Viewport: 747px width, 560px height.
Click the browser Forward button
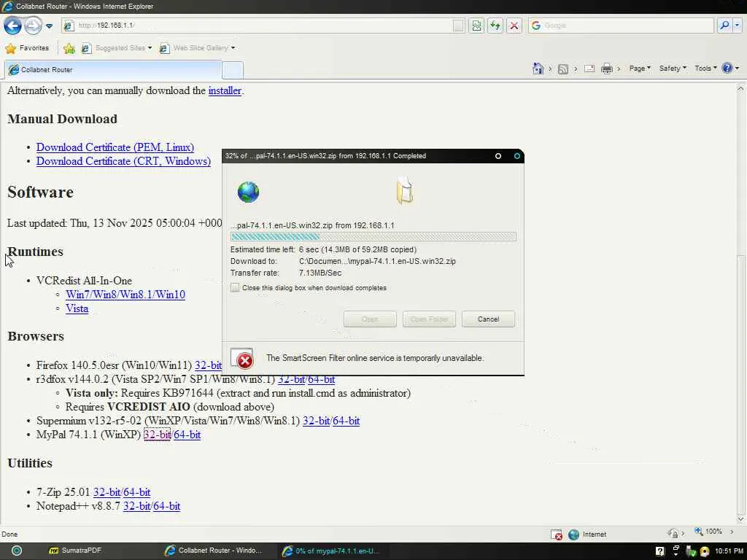click(32, 26)
